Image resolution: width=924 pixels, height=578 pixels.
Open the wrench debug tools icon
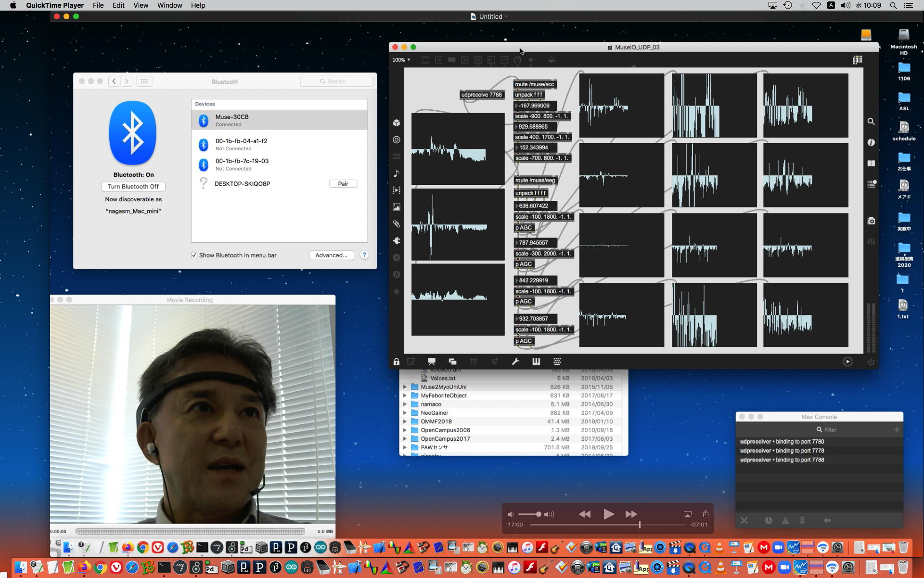click(515, 362)
